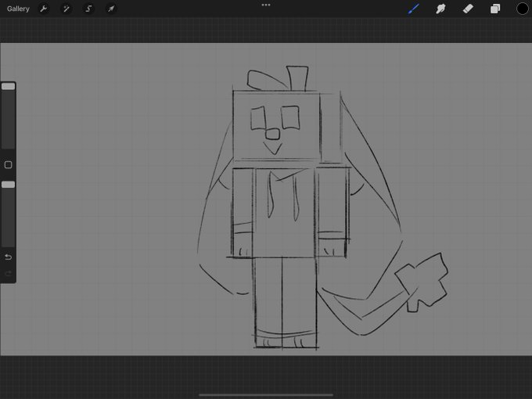This screenshot has height=399, width=532.
Task: Click the brush size slider handle
Action: coord(8,86)
